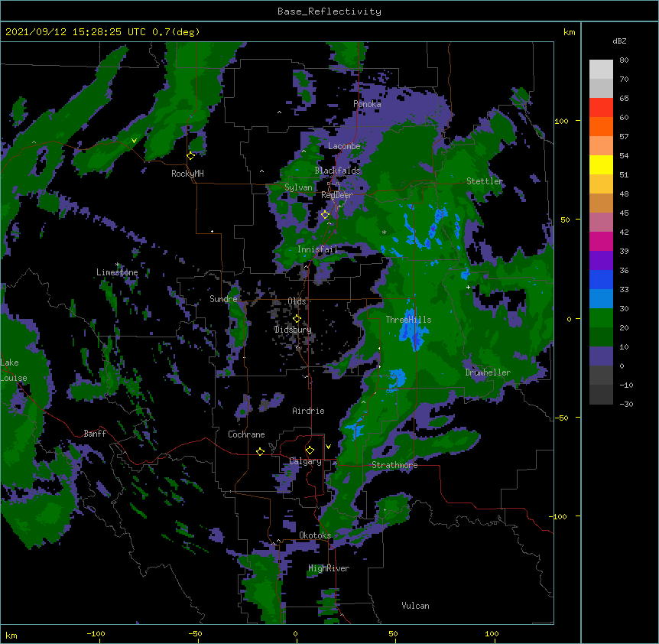Click the Drumheller city label
This screenshot has width=659, height=644.
coord(488,372)
